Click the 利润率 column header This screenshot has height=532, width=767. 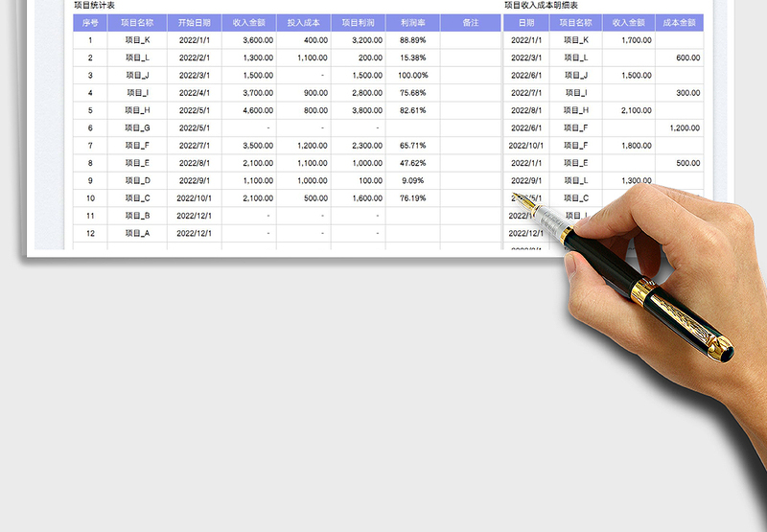[412, 22]
